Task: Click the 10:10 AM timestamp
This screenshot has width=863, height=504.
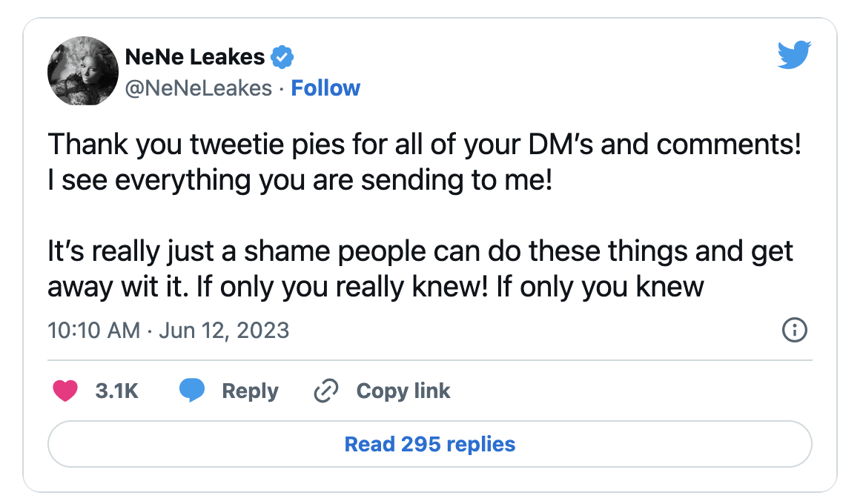Action: coord(93,330)
